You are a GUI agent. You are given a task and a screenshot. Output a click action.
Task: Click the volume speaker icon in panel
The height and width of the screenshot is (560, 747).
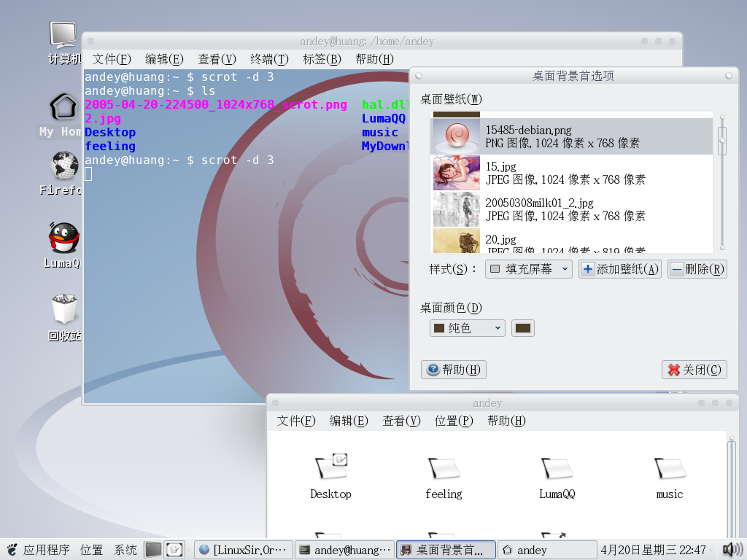pyautogui.click(x=732, y=550)
